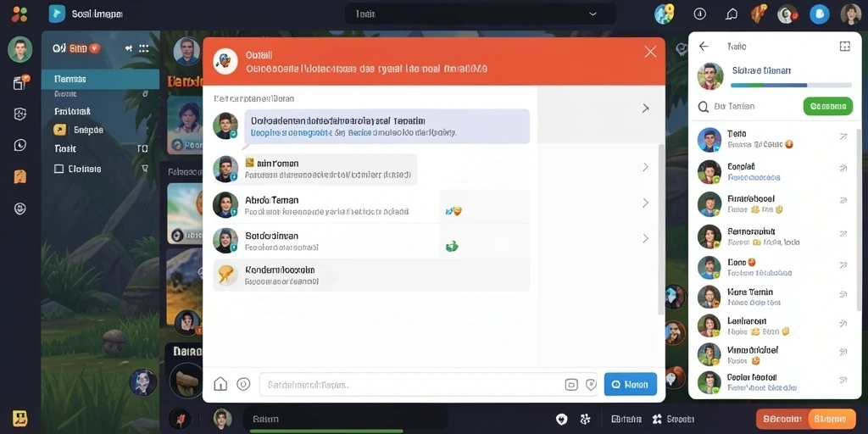Image resolution: width=868 pixels, height=434 pixels.
Task: Click the fullscreen icon in right panel header
Action: pyautogui.click(x=845, y=47)
